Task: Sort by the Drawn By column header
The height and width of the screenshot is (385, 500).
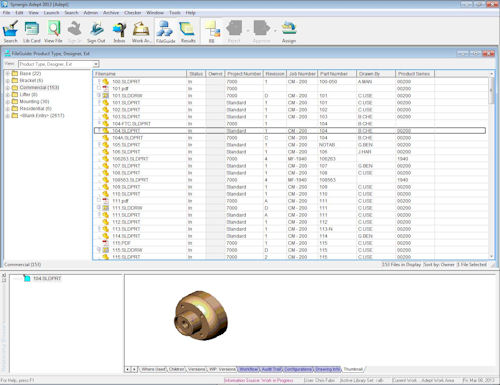Action: (376, 74)
